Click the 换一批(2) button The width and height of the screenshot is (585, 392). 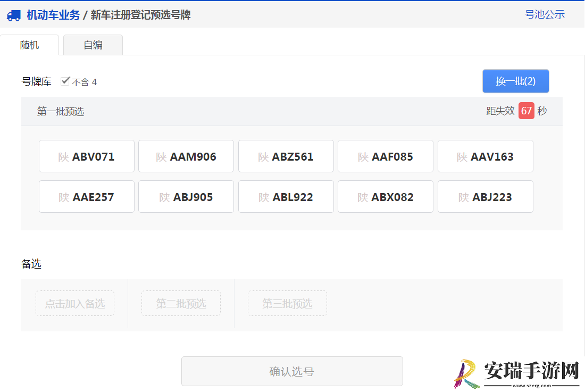tap(516, 81)
